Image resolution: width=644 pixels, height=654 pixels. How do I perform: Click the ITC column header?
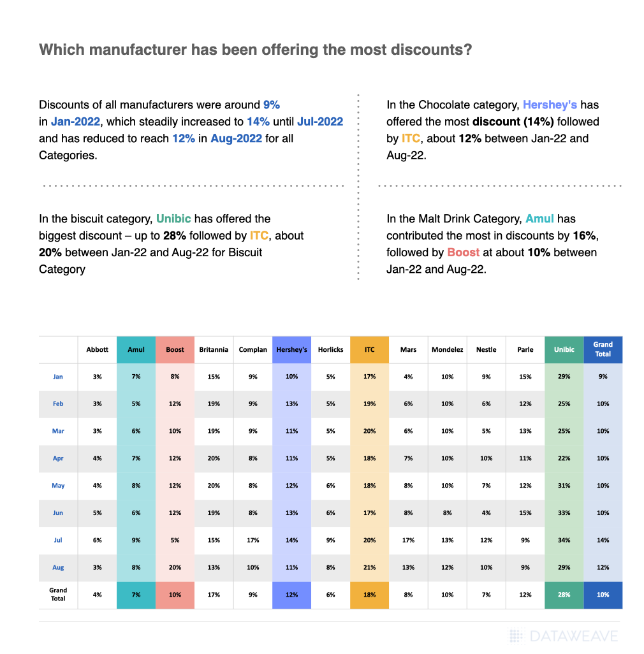[x=370, y=349]
